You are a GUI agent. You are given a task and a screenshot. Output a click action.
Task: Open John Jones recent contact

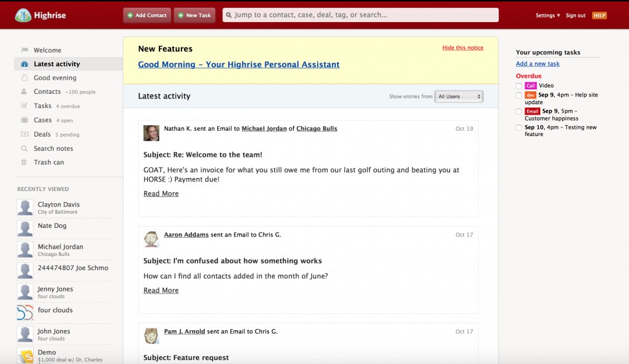(x=54, y=331)
